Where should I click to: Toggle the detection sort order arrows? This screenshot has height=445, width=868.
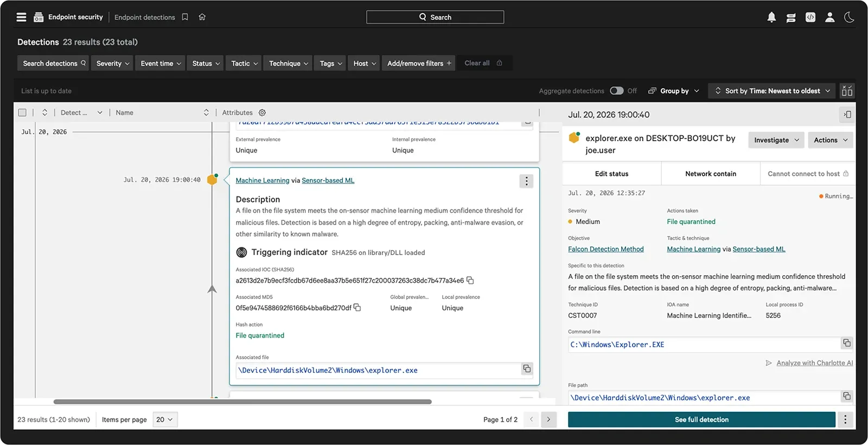[44, 113]
